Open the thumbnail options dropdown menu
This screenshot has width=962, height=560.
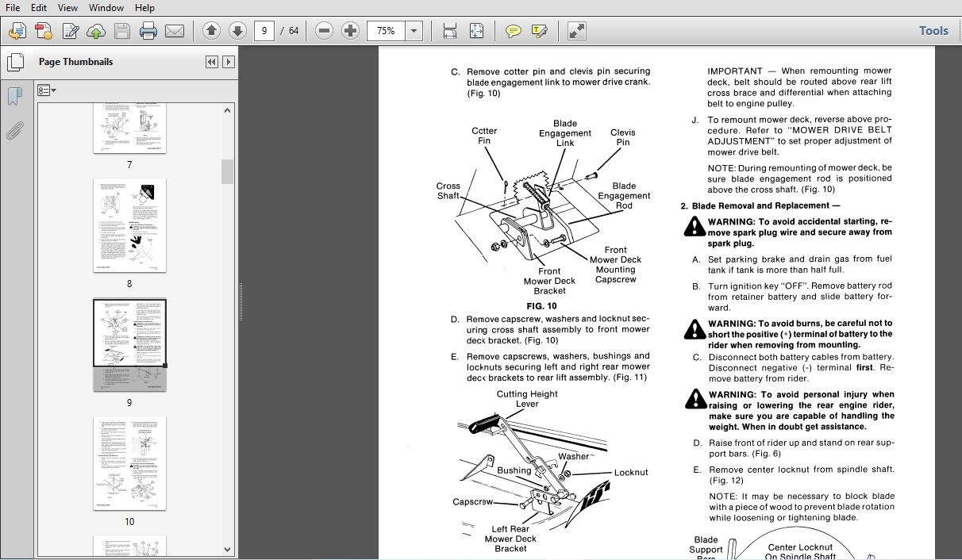click(x=47, y=90)
